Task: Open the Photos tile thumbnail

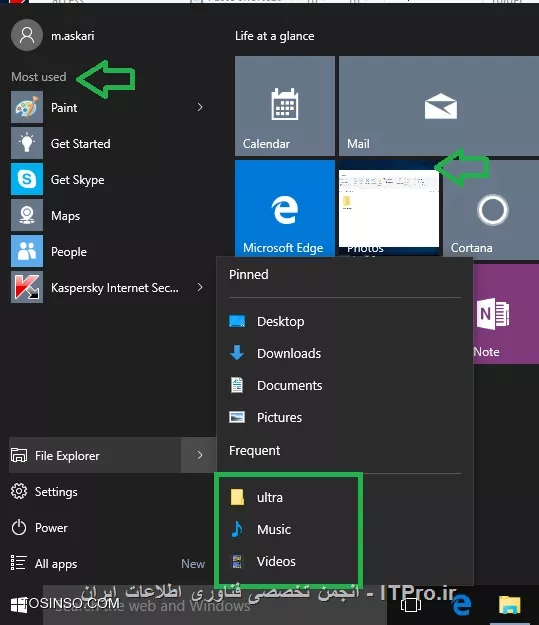Action: (x=389, y=208)
